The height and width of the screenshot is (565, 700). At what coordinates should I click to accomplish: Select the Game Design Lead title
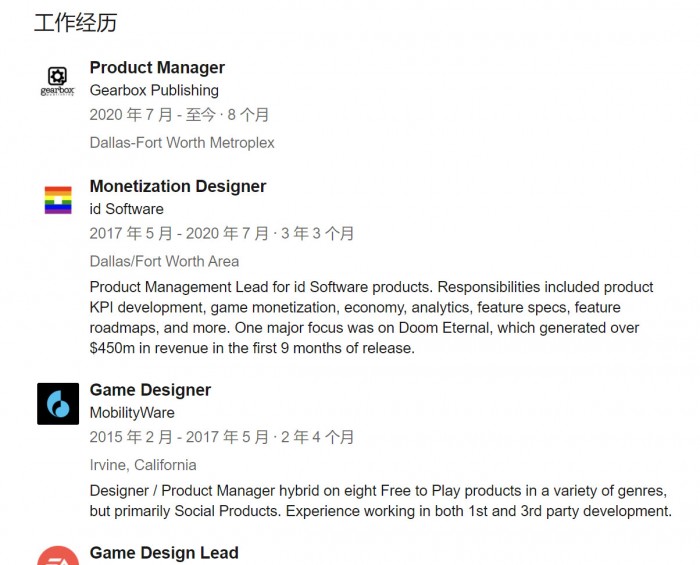point(164,553)
